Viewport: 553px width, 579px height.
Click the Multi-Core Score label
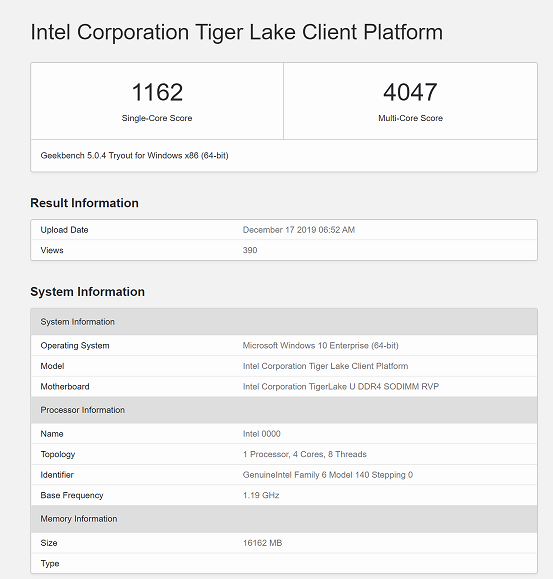410,118
